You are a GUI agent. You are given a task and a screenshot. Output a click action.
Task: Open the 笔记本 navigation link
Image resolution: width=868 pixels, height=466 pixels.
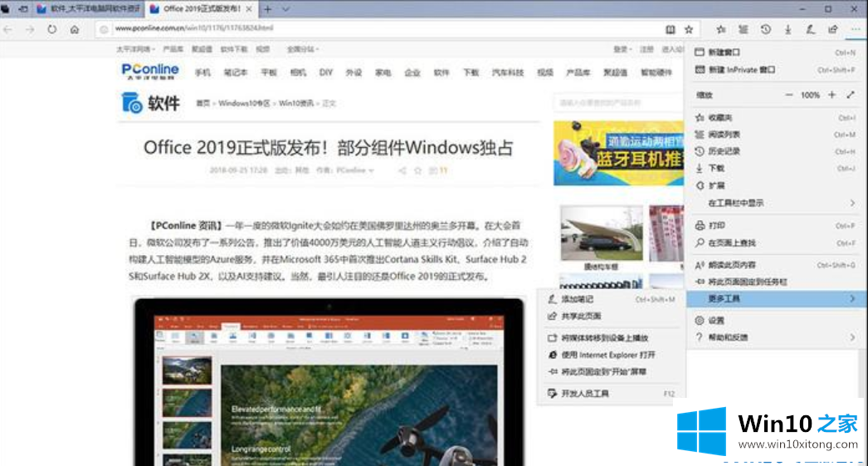[x=236, y=72]
